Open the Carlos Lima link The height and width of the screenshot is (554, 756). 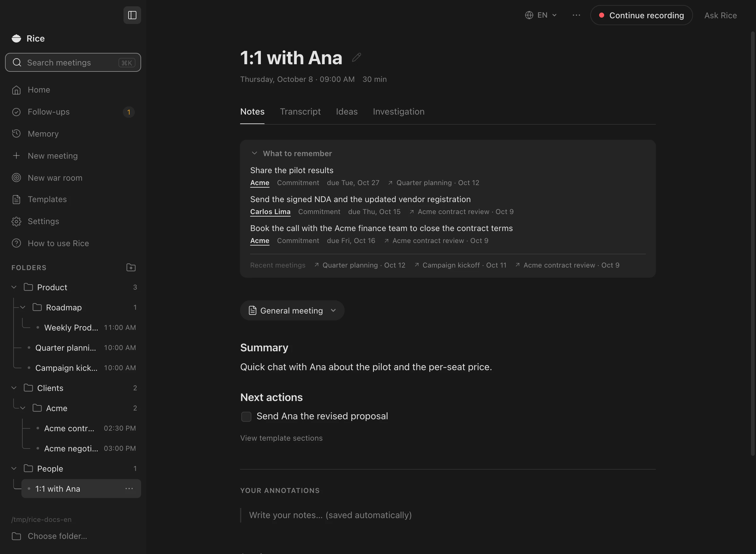coord(270,212)
